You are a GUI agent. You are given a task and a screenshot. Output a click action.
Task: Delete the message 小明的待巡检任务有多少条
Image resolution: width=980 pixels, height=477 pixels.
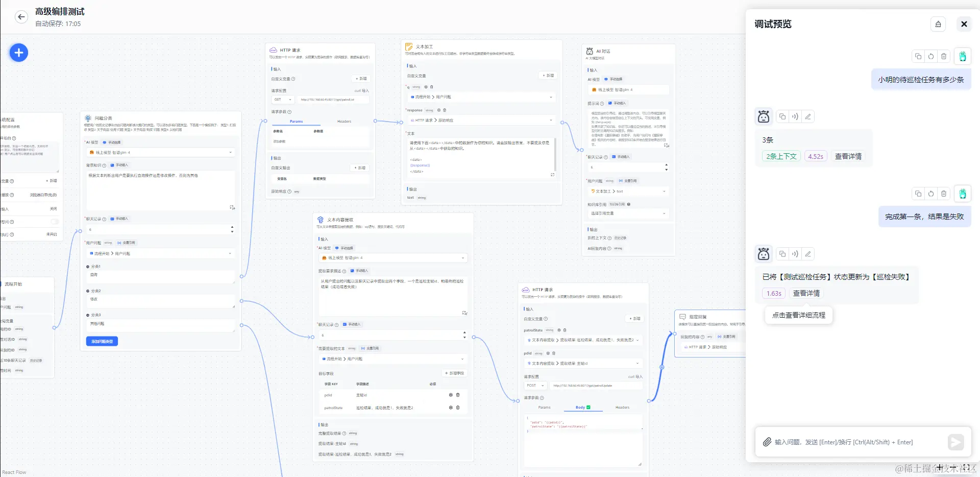tap(944, 57)
